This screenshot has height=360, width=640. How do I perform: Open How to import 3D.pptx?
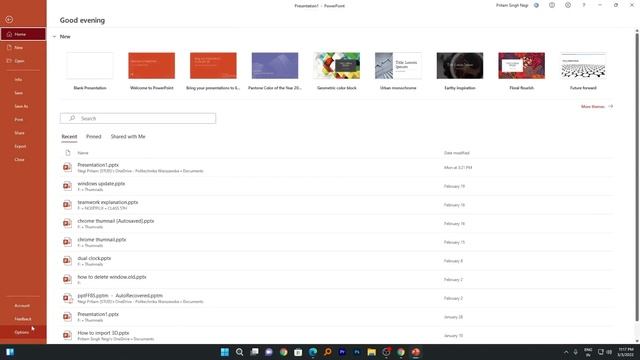point(337,336)
